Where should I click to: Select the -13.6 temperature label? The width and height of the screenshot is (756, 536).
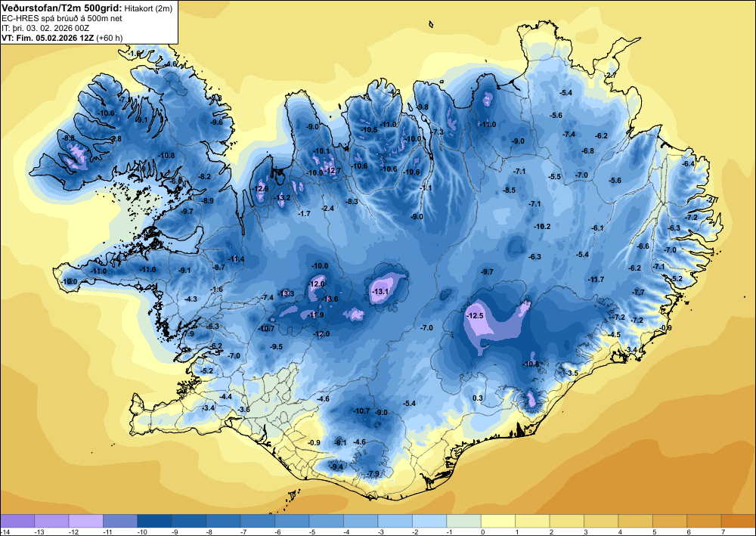click(x=330, y=299)
